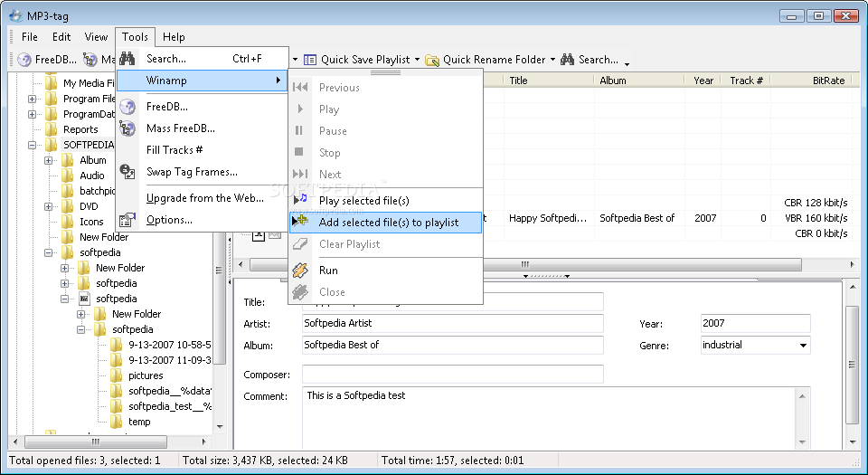This screenshot has height=475, width=868.
Task: Click into the Comment text area
Action: (x=551, y=419)
